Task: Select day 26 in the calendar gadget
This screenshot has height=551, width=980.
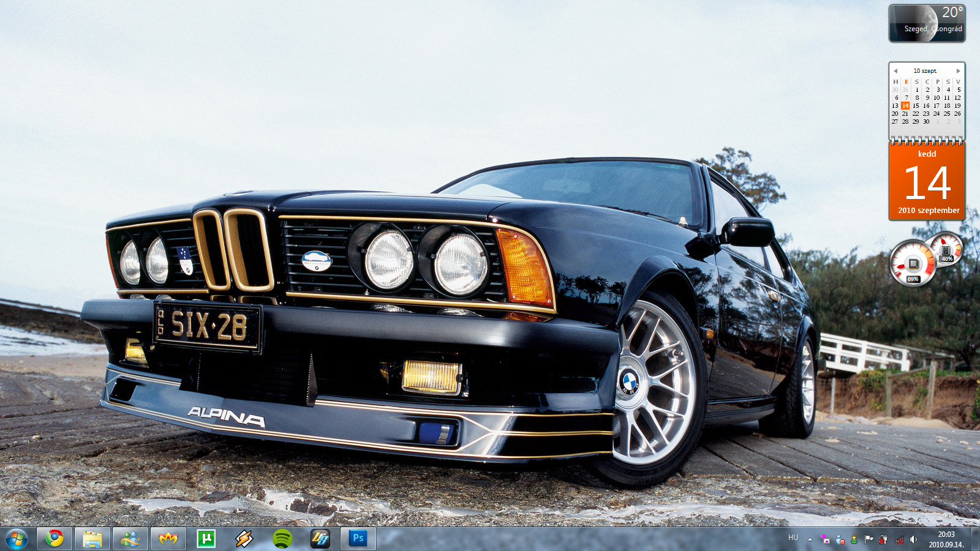Action: pyautogui.click(x=957, y=113)
